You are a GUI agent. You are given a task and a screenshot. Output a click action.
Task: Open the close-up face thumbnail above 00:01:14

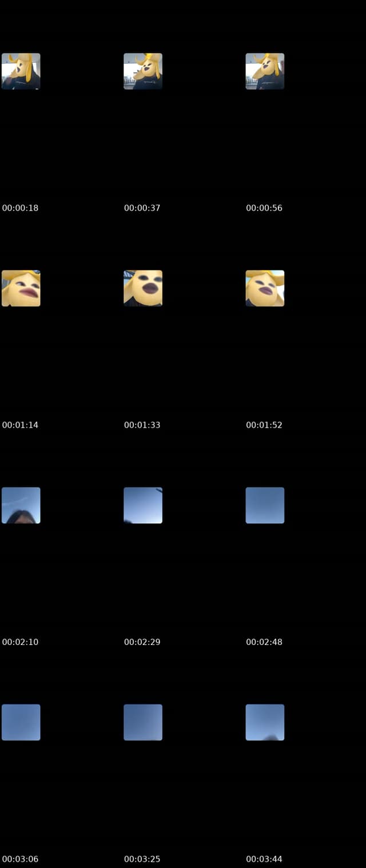(x=21, y=288)
